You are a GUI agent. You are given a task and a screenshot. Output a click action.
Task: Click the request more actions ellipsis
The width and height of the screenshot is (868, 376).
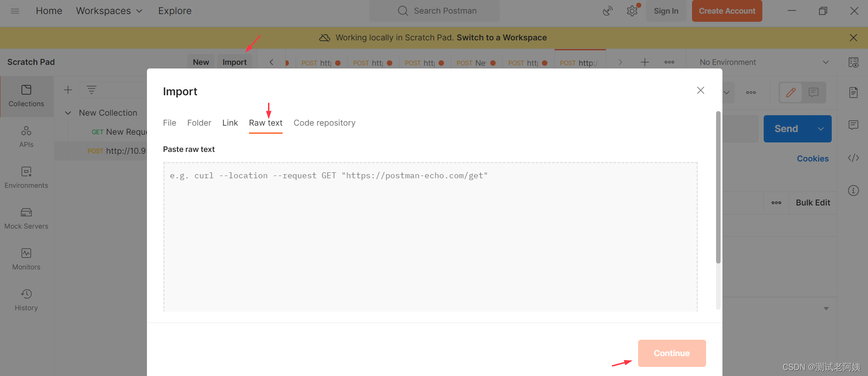(x=751, y=93)
